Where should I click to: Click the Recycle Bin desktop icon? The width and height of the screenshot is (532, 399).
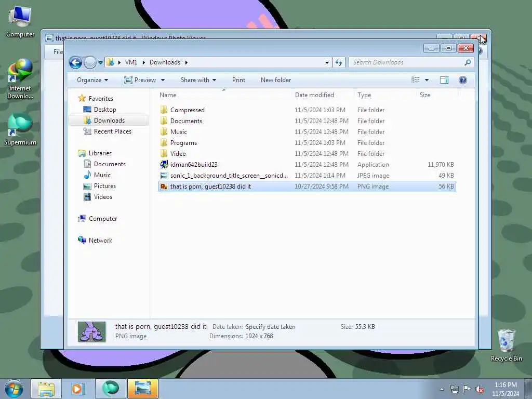[506, 345]
